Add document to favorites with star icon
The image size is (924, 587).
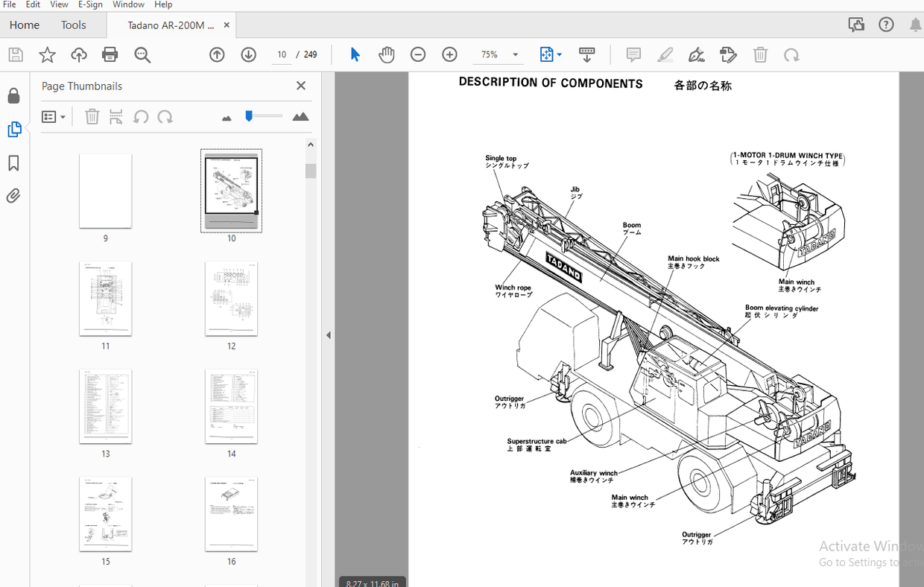tap(47, 54)
